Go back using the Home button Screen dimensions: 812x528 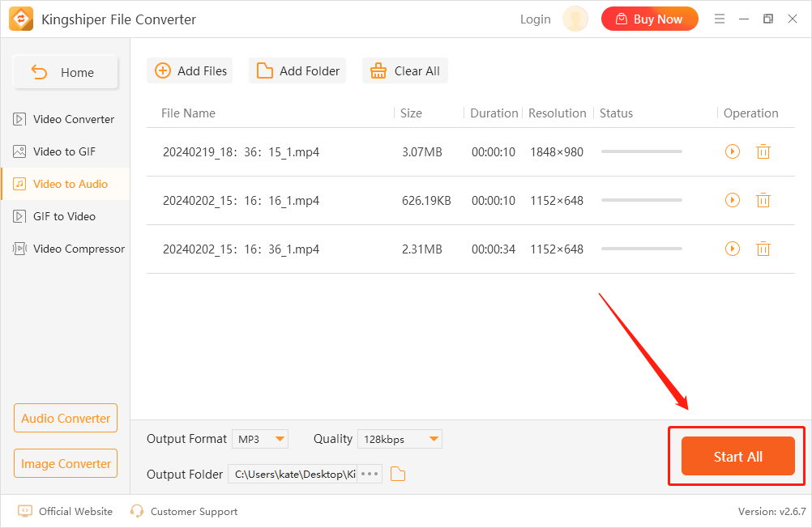(x=66, y=72)
